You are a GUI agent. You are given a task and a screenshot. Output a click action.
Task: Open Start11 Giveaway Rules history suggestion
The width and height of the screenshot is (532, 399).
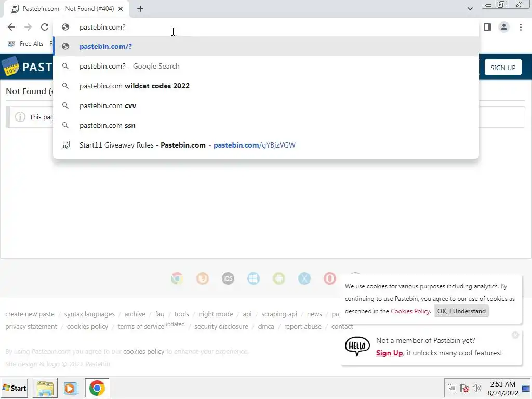tap(266, 145)
